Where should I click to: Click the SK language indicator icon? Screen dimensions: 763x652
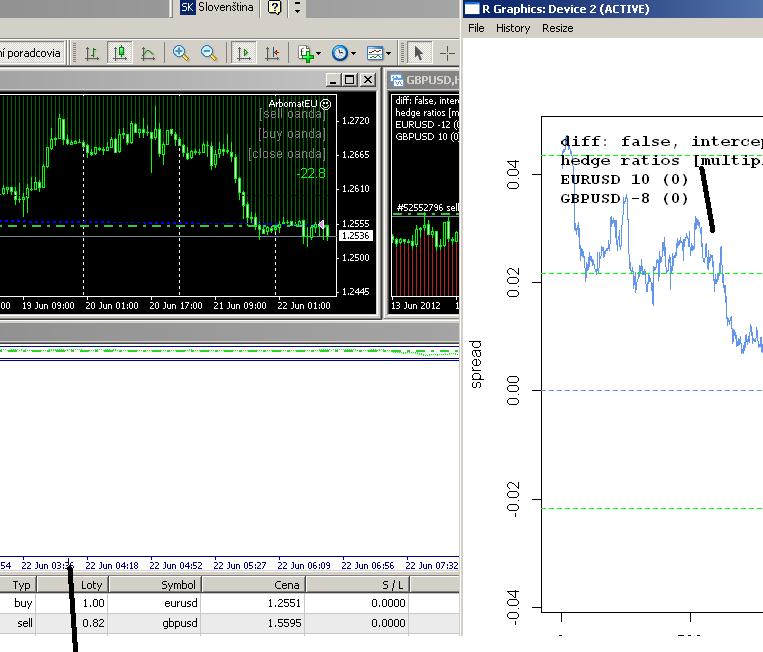[187, 7]
